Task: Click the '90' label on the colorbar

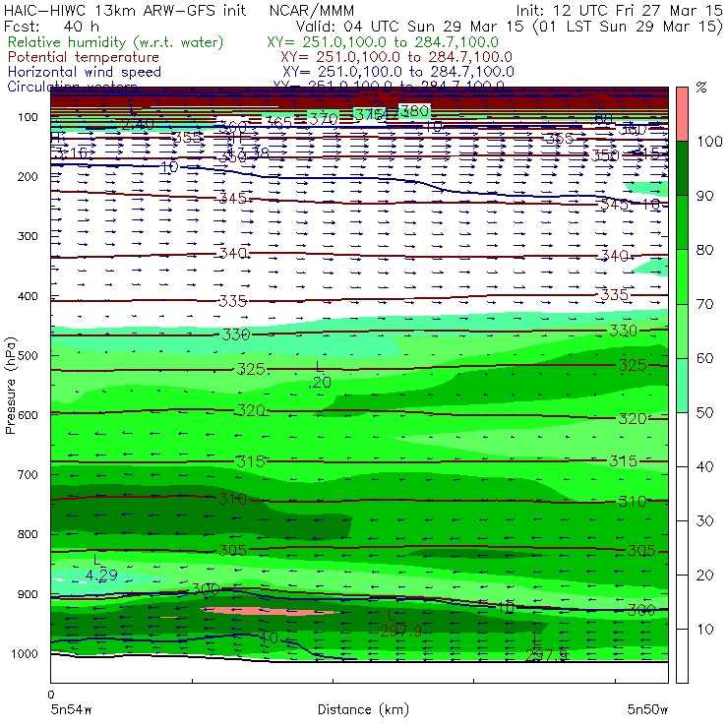Action: tap(704, 196)
